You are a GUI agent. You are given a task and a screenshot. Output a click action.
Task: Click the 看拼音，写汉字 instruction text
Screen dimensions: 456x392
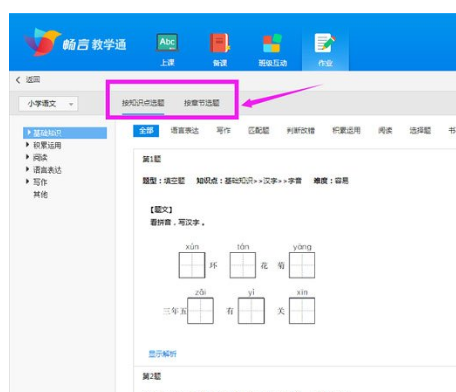pyautogui.click(x=178, y=222)
